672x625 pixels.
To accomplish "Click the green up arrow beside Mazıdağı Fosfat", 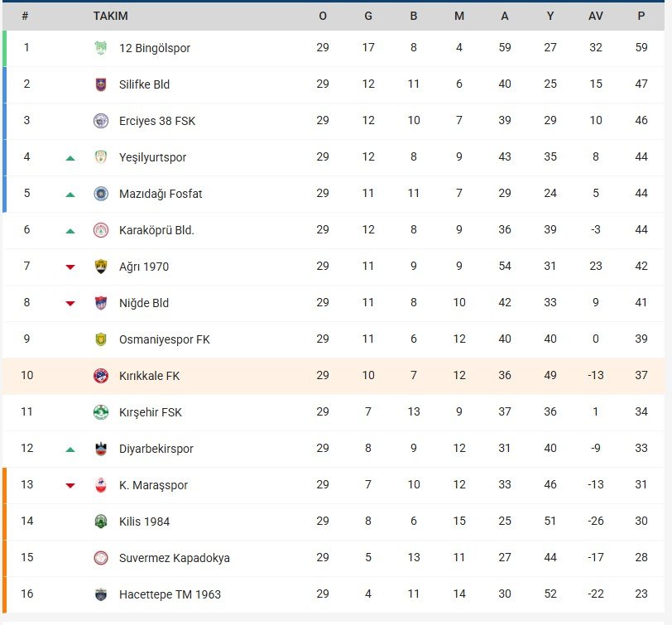I will click(70, 195).
